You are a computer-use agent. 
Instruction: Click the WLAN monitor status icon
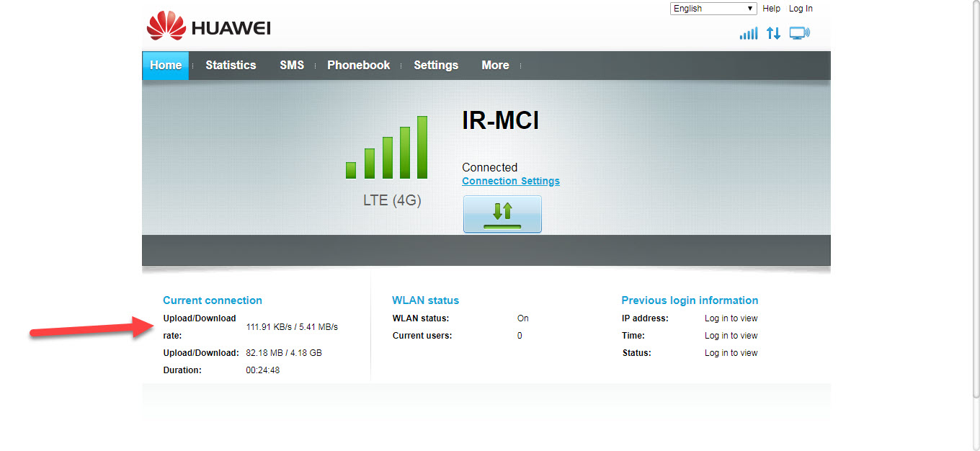coord(799,33)
